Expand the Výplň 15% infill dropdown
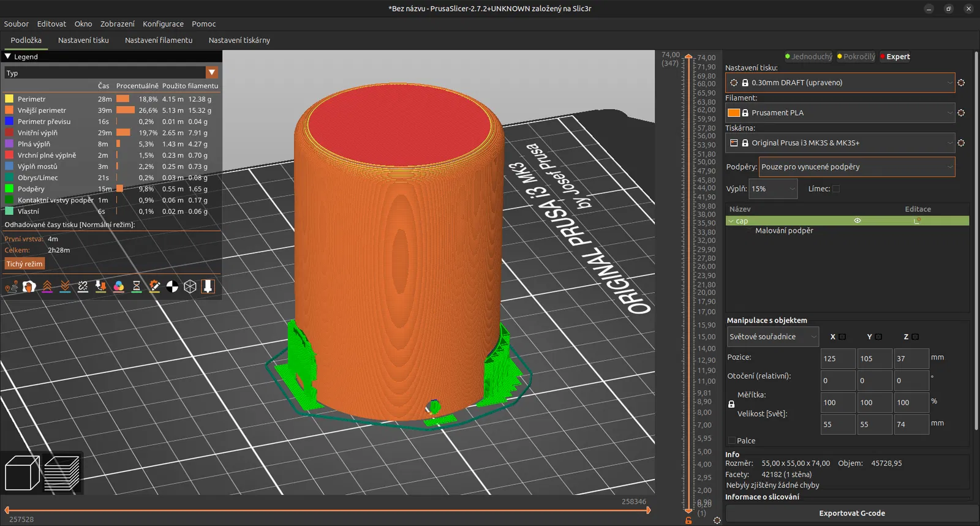Viewport: 980px width, 526px height. coord(774,189)
